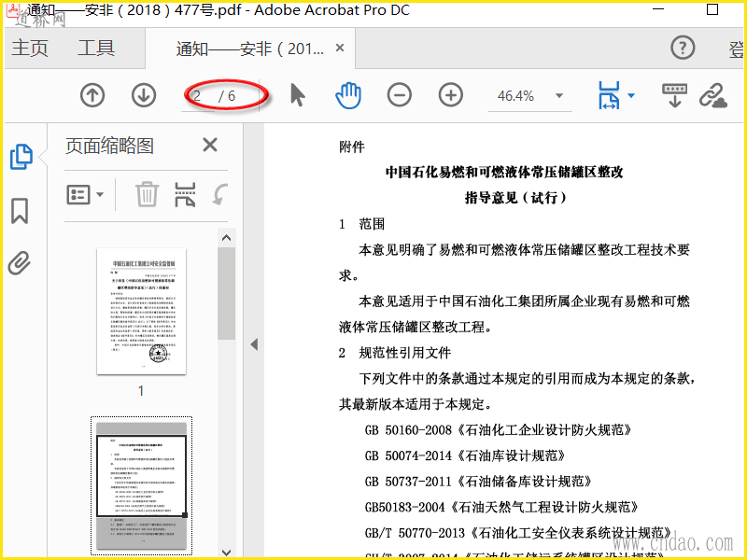This screenshot has width=747, height=560.
Task: Zoom out with the minus icon
Action: pos(400,95)
